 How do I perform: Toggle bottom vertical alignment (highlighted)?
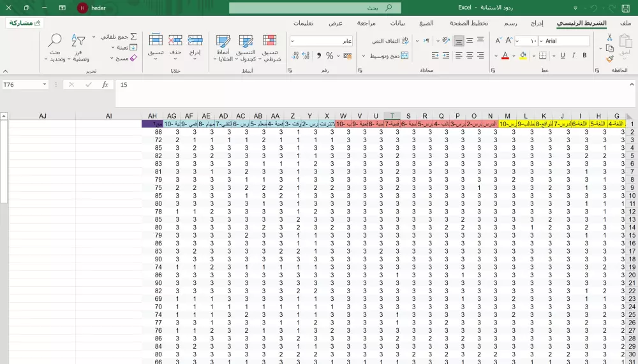(459, 41)
